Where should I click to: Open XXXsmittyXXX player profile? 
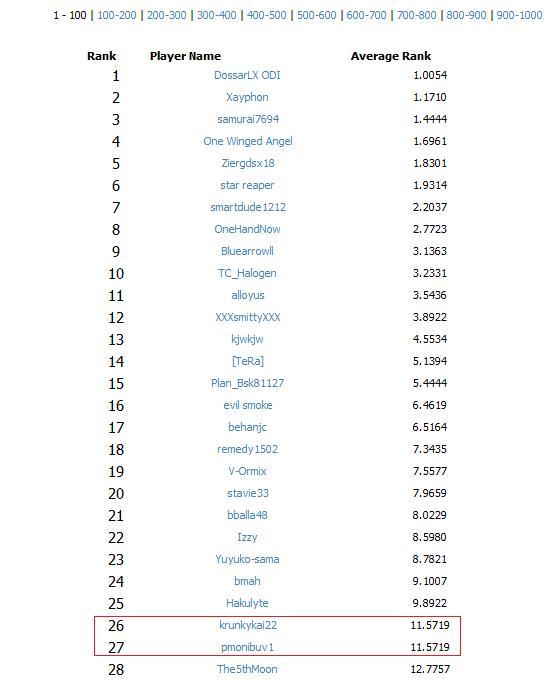click(248, 317)
